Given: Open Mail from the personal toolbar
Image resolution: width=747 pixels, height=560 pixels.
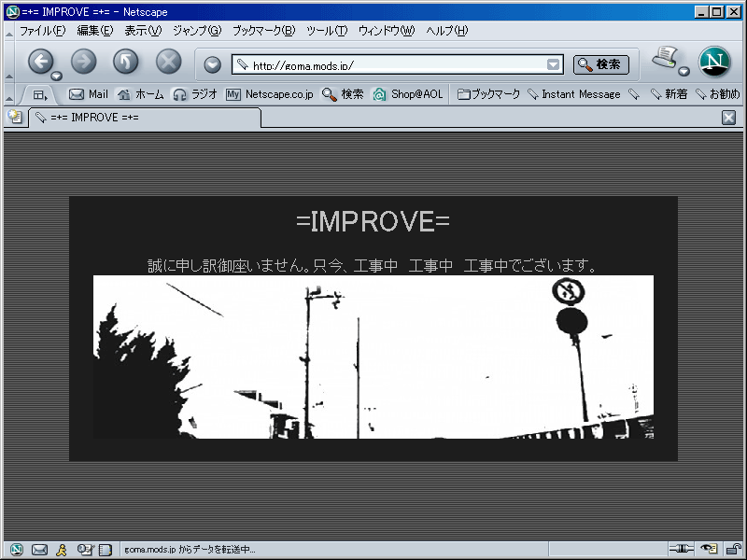Looking at the screenshot, I should [89, 94].
